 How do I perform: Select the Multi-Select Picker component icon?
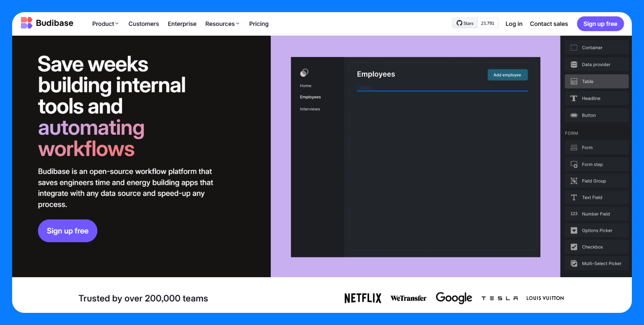574,263
